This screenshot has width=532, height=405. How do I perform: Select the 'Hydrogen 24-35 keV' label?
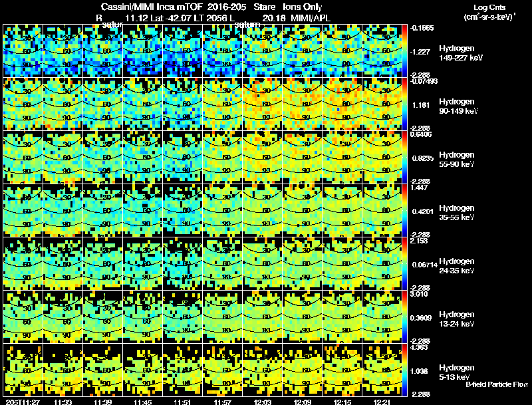click(457, 266)
